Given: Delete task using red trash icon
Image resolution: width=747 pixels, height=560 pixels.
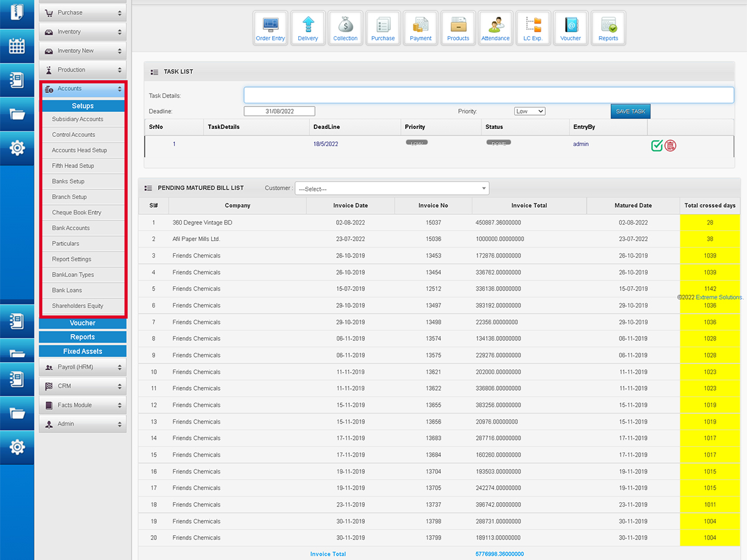Looking at the screenshot, I should pyautogui.click(x=670, y=146).
